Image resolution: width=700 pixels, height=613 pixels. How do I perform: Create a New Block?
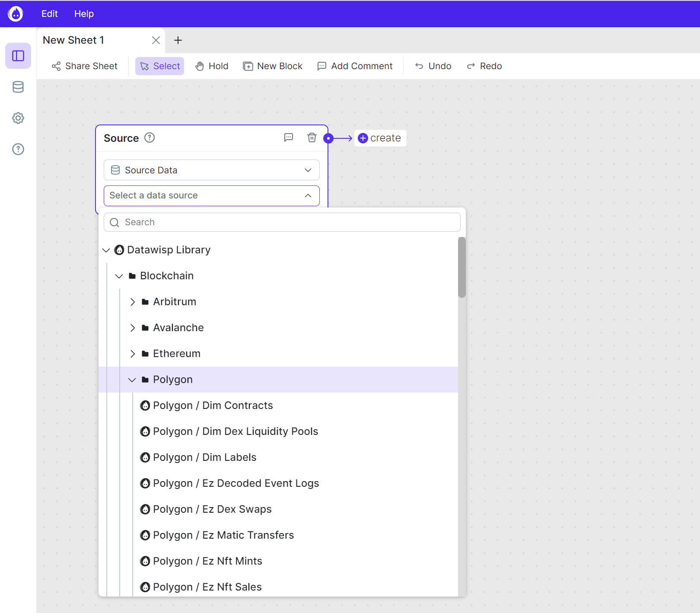point(273,66)
